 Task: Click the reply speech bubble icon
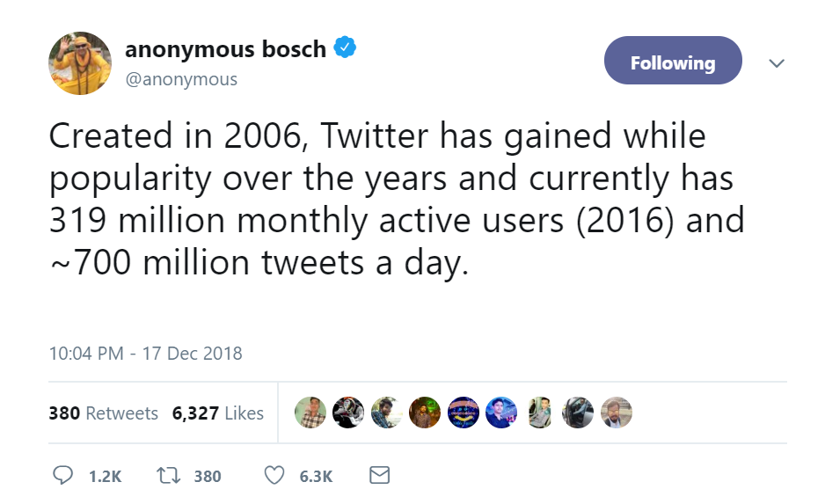(x=62, y=475)
